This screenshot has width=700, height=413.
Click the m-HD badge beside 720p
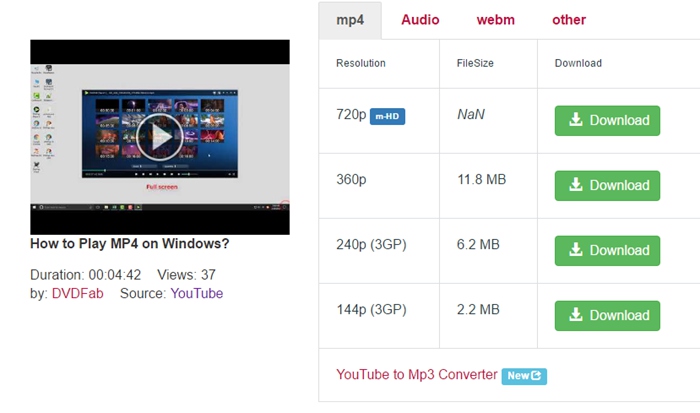pyautogui.click(x=388, y=117)
